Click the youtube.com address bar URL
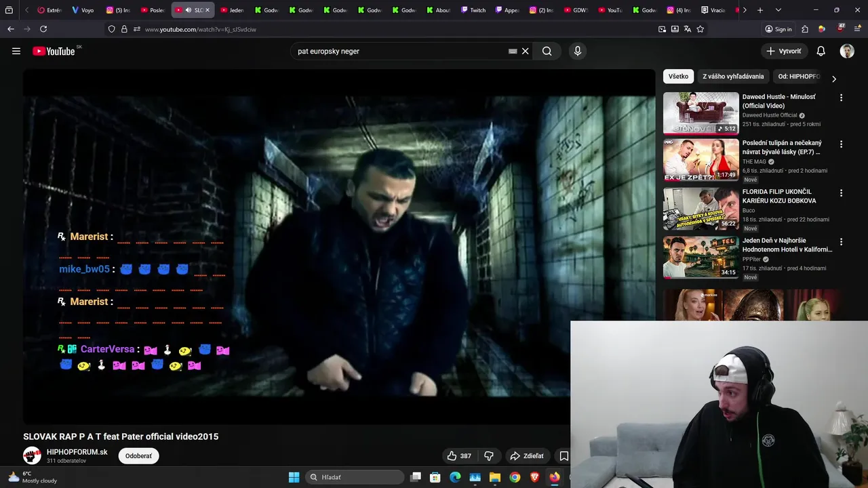 click(x=200, y=29)
